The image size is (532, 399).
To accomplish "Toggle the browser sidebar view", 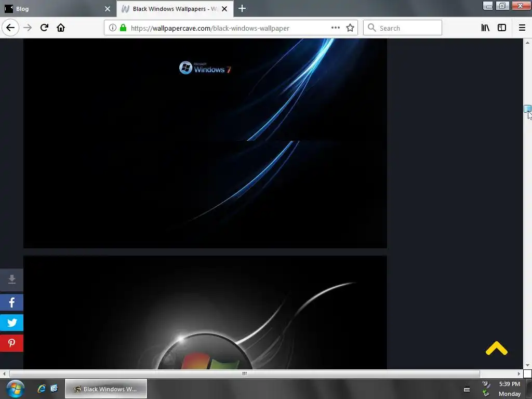I will [502, 28].
